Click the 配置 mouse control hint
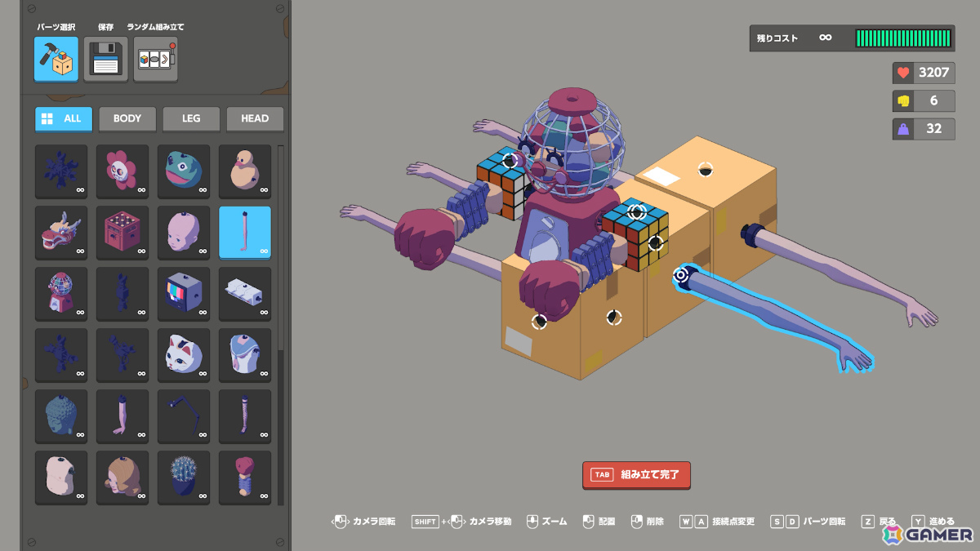The width and height of the screenshot is (980, 551). (x=598, y=521)
